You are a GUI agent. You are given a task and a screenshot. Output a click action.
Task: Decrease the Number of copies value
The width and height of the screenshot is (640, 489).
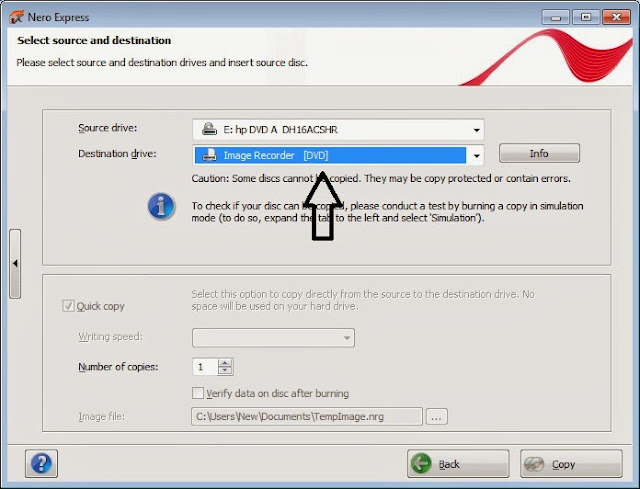coord(225,371)
